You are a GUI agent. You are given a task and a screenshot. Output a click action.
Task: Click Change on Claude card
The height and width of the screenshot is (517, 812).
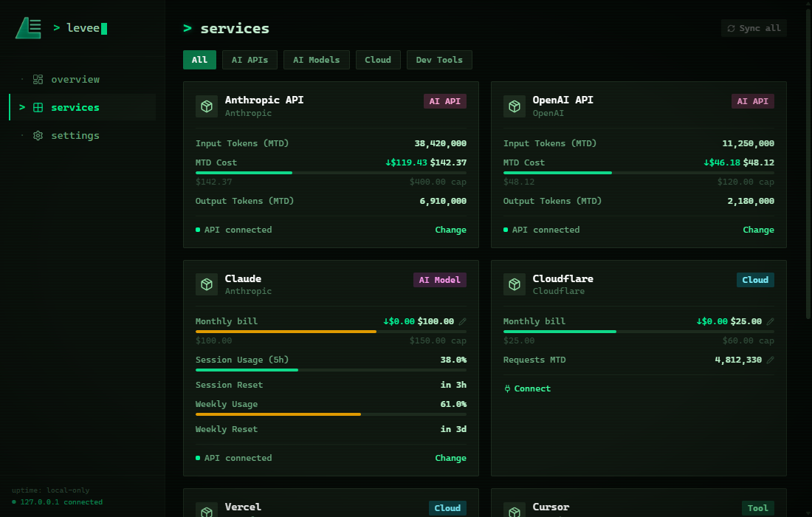[450, 458]
